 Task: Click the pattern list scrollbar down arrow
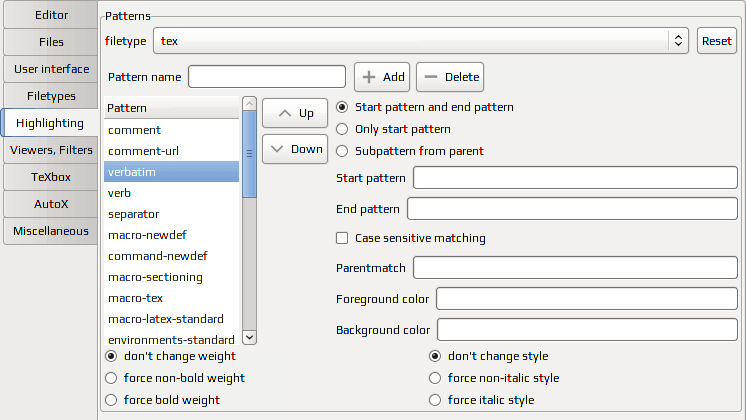(249, 337)
